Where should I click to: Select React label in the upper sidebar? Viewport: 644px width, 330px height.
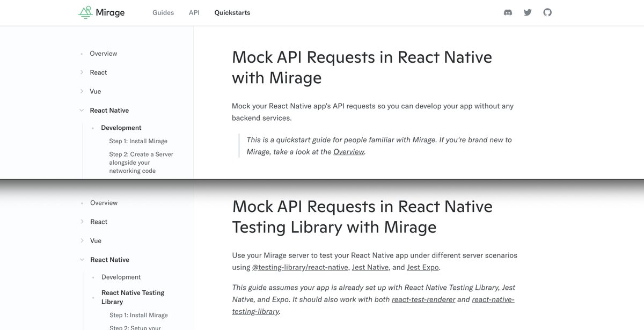click(x=99, y=72)
